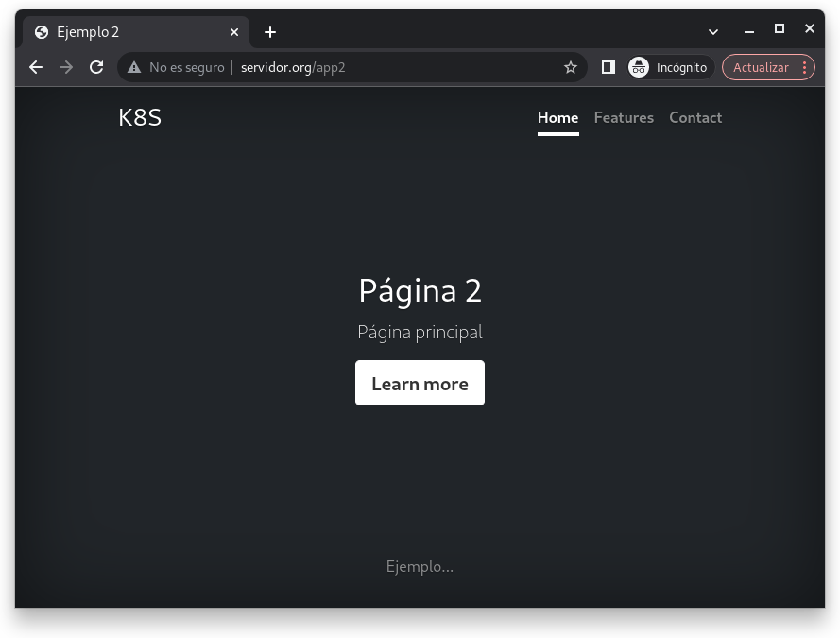Open the Features nav link
This screenshot has width=840, height=638.
point(624,118)
